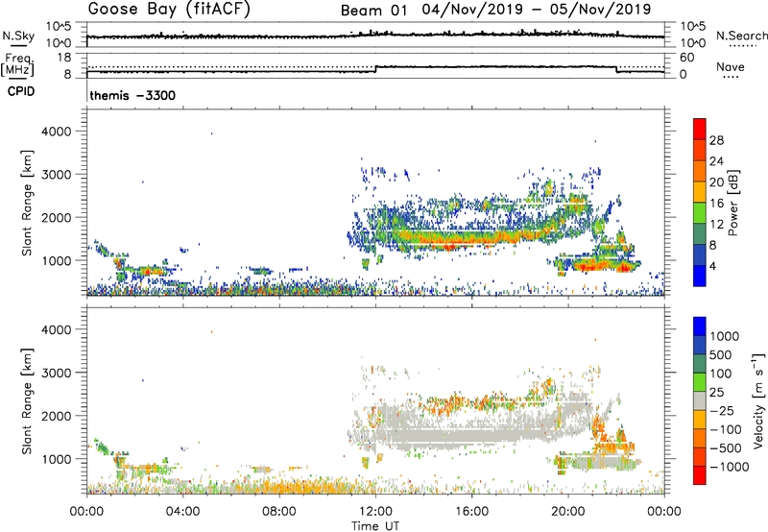Select the themis -3300 CPID entry

coord(132,95)
